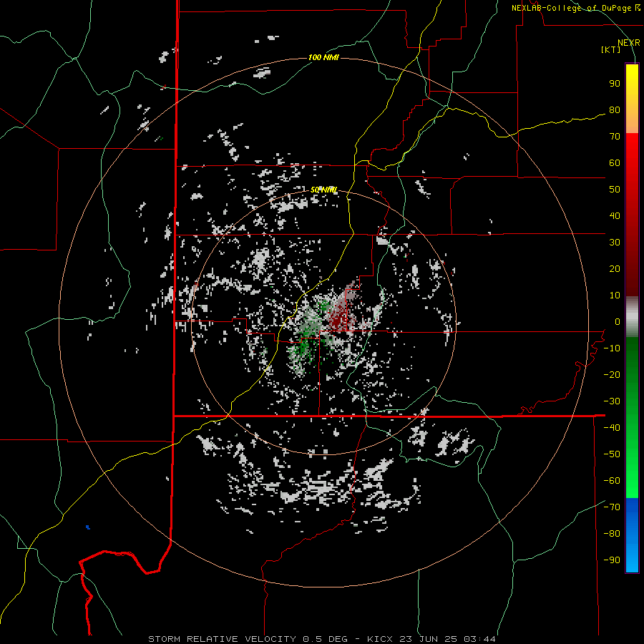
Task: Click the 0 value on the velocity scale
Action: 618,321
